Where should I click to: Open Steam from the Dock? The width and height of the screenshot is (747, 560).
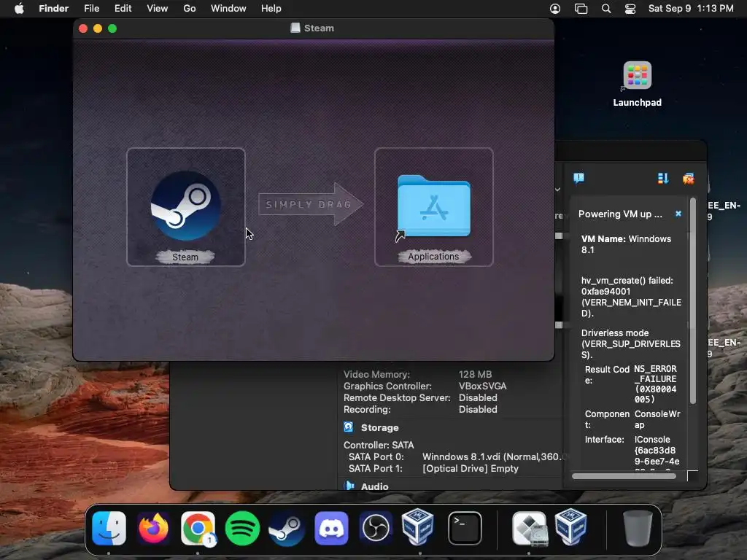286,528
